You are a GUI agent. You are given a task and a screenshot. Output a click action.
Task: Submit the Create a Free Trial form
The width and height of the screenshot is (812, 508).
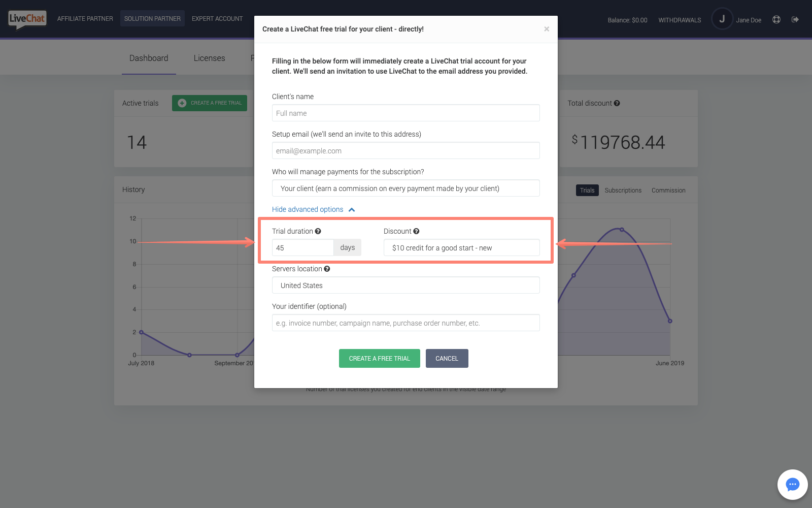(x=379, y=358)
